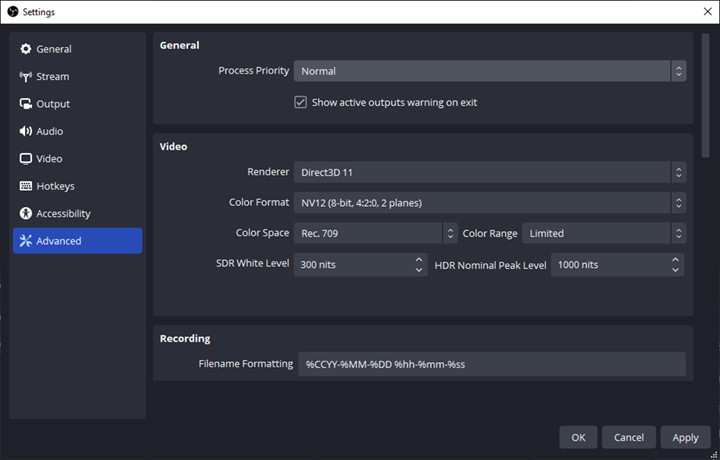Click the Output monitor icon
This screenshot has width=720, height=460.
pos(26,104)
